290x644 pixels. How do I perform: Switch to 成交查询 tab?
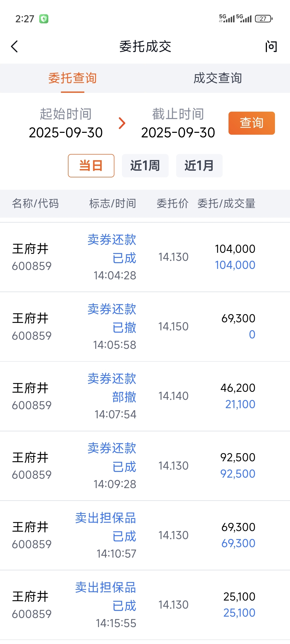click(218, 78)
